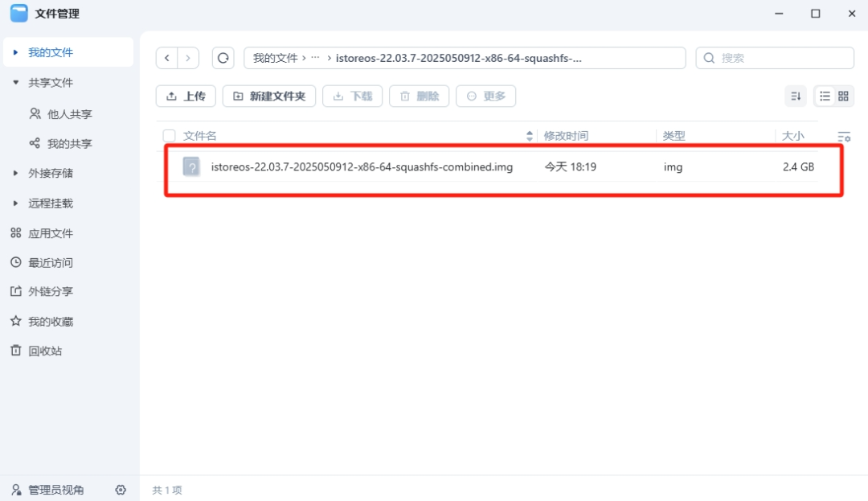
Task: Open 最近访问 in the sidebar
Action: coord(51,262)
